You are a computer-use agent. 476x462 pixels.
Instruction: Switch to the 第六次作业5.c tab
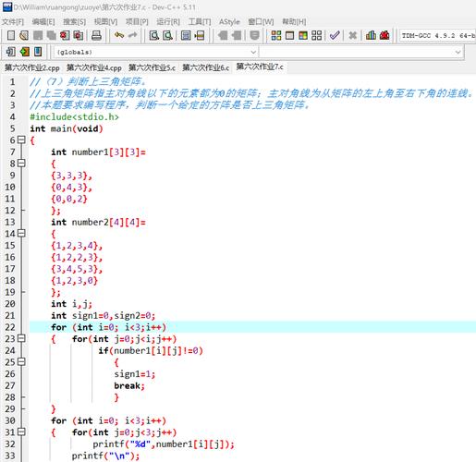(x=152, y=67)
